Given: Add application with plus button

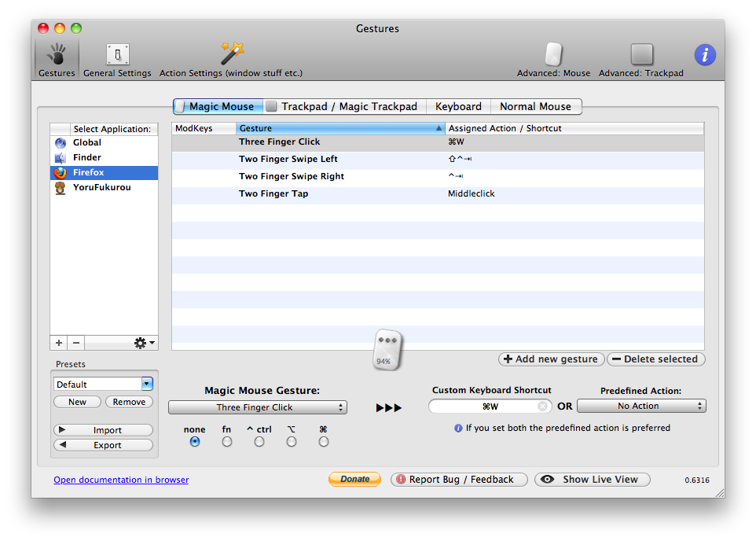Looking at the screenshot, I should [x=59, y=343].
